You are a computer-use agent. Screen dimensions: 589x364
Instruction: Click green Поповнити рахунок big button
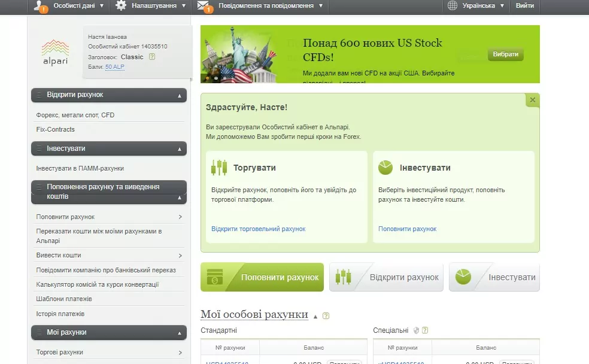pos(262,277)
